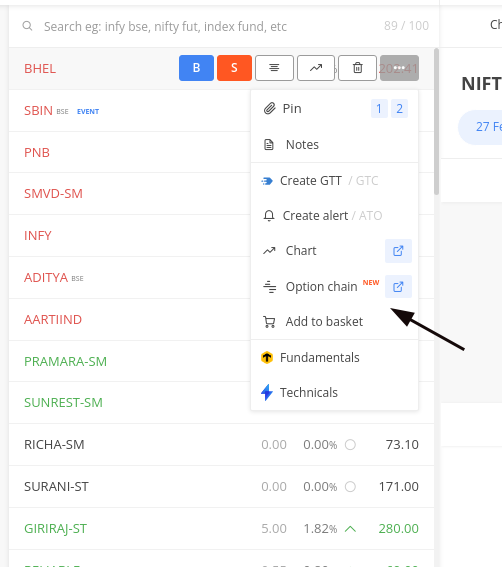Image resolution: width=502 pixels, height=567 pixels.
Task: Click price 171.00 of SURANI-ST
Action: click(x=399, y=486)
